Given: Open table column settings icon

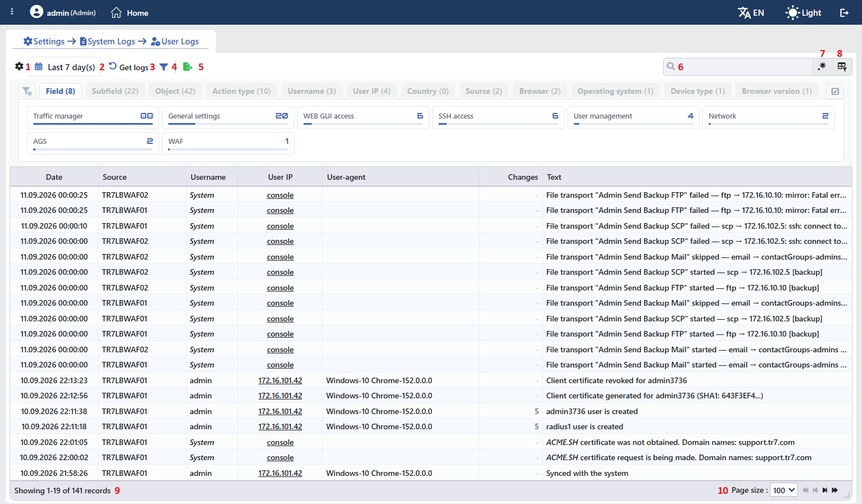Looking at the screenshot, I should 842,66.
